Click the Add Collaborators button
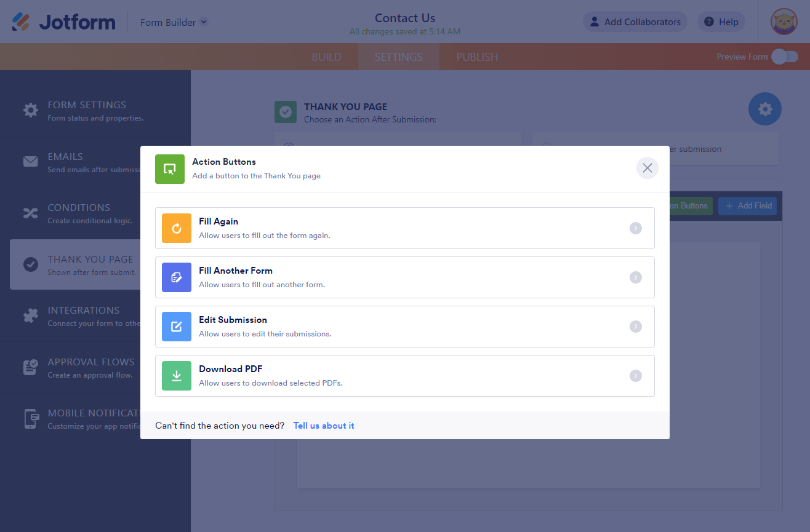The height and width of the screenshot is (532, 810). click(x=635, y=22)
